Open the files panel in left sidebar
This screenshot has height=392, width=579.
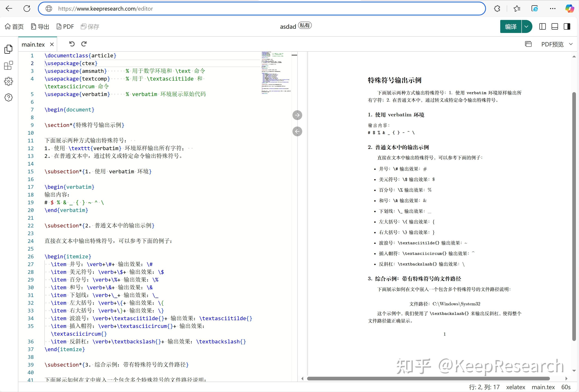(x=9, y=49)
